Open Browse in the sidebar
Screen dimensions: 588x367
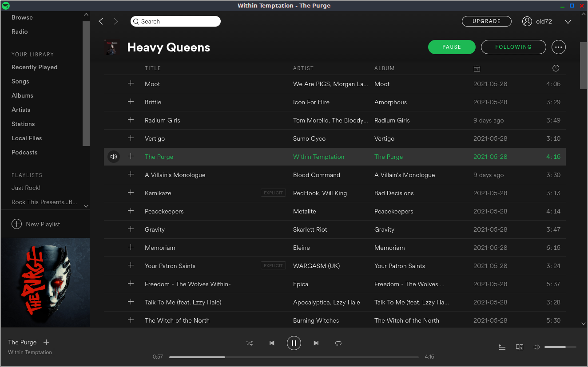tap(22, 18)
